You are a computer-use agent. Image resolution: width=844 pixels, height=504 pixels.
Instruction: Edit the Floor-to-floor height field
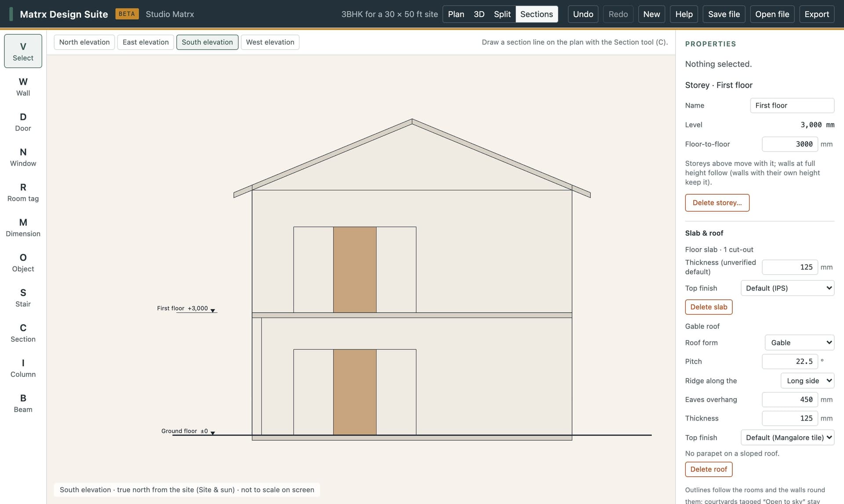tap(789, 144)
